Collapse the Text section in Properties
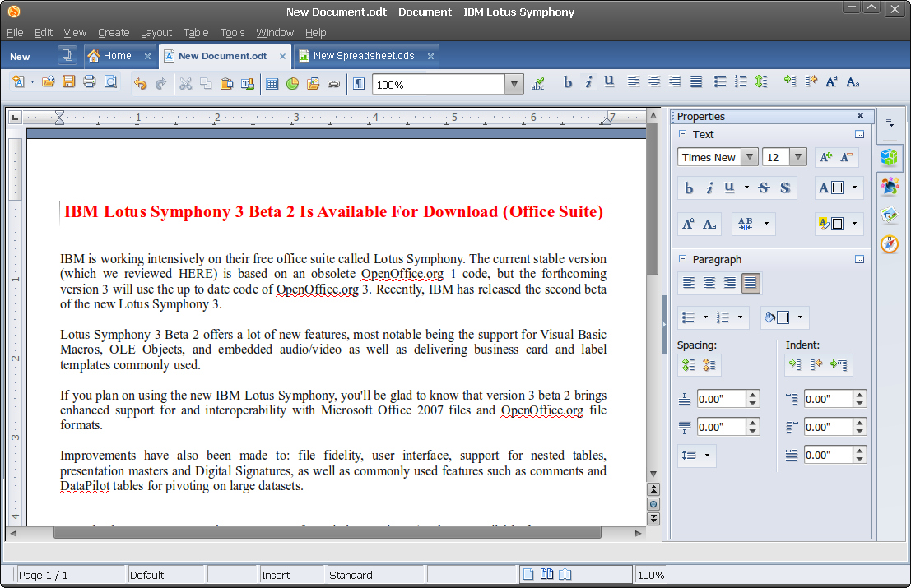The height and width of the screenshot is (588, 911). coord(683,134)
